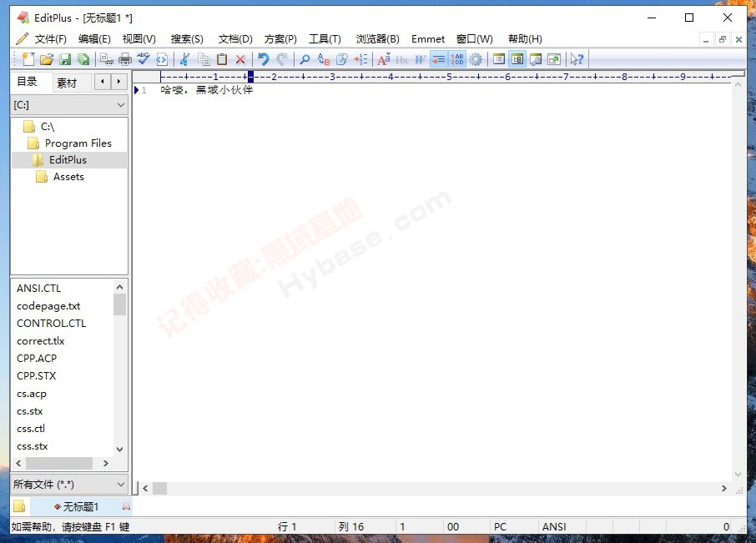Create a new document with the New icon
This screenshot has width=756, height=543.
point(28,59)
